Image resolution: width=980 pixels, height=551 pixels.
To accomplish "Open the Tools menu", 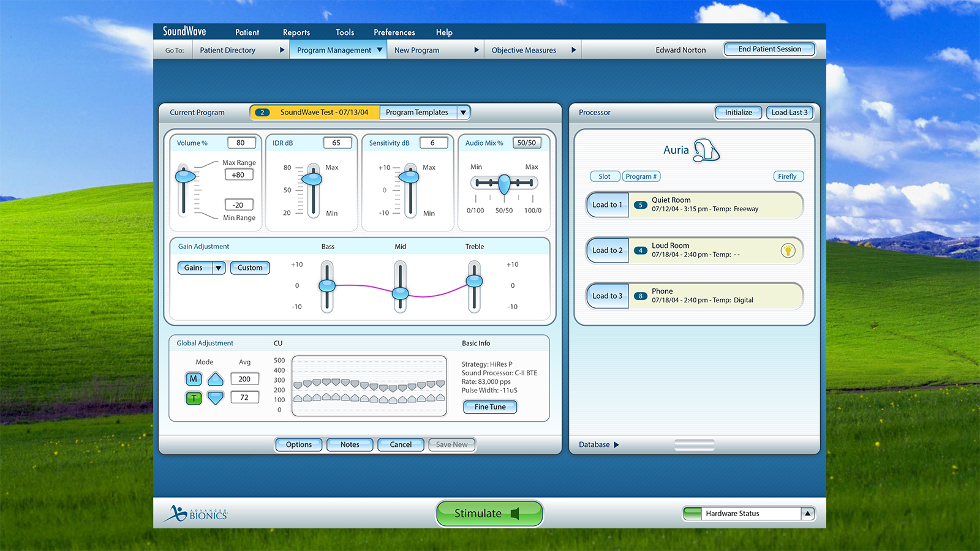I will coord(345,32).
